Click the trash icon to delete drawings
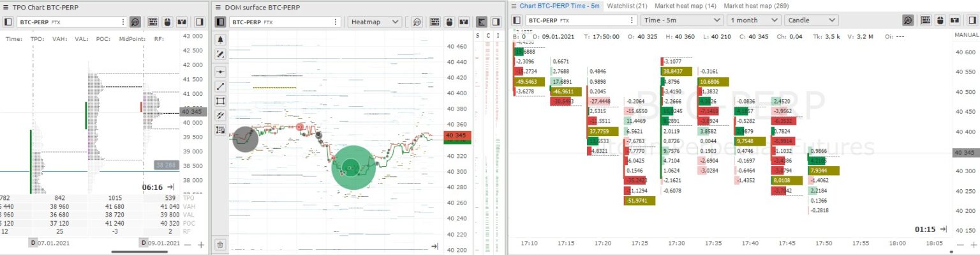This screenshot has width=980, height=255. tap(221, 244)
